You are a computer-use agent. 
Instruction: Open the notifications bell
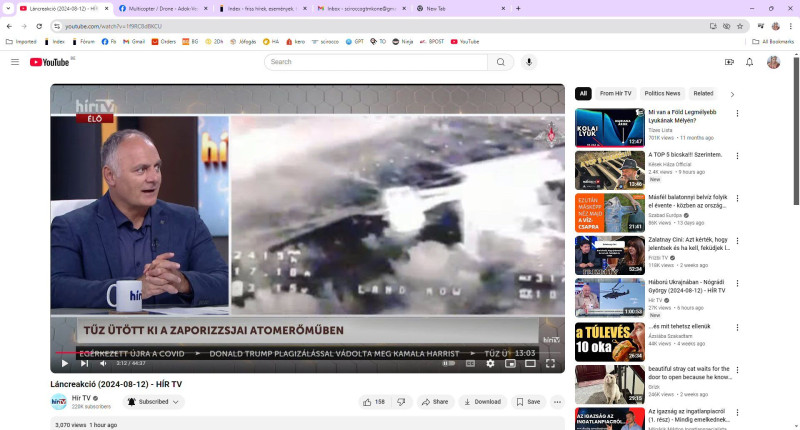click(749, 62)
